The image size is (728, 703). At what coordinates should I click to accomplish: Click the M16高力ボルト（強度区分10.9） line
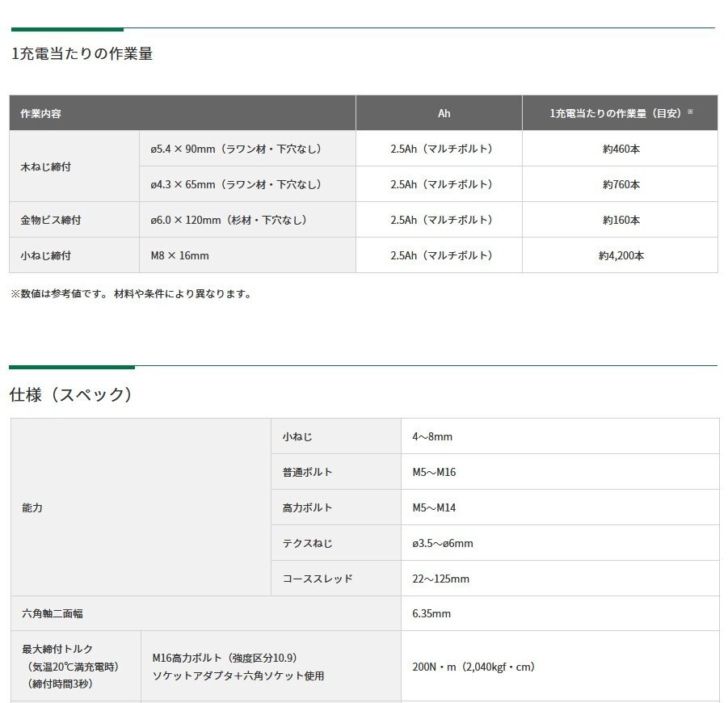coord(225,658)
